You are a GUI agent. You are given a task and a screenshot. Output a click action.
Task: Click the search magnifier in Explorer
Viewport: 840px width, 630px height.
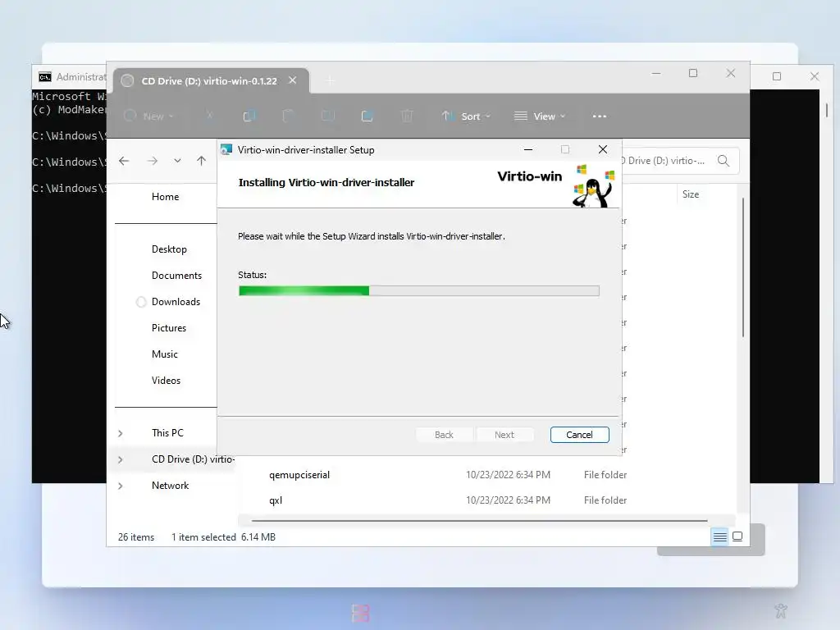[x=724, y=161]
